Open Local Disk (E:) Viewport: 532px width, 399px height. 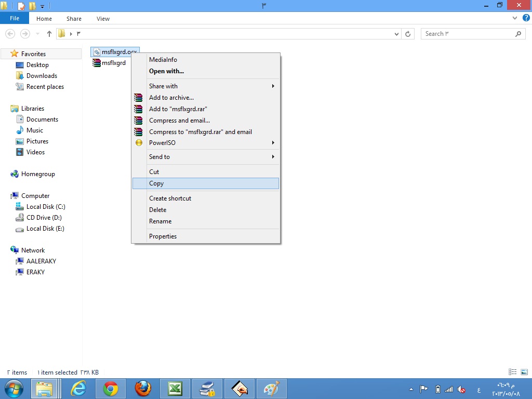click(x=45, y=229)
